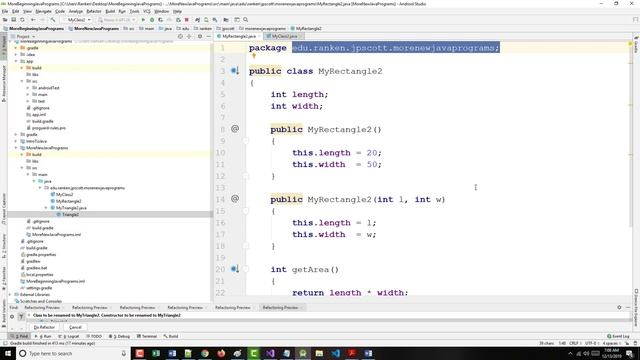Open Chrome from the taskbar

[x=205, y=353]
